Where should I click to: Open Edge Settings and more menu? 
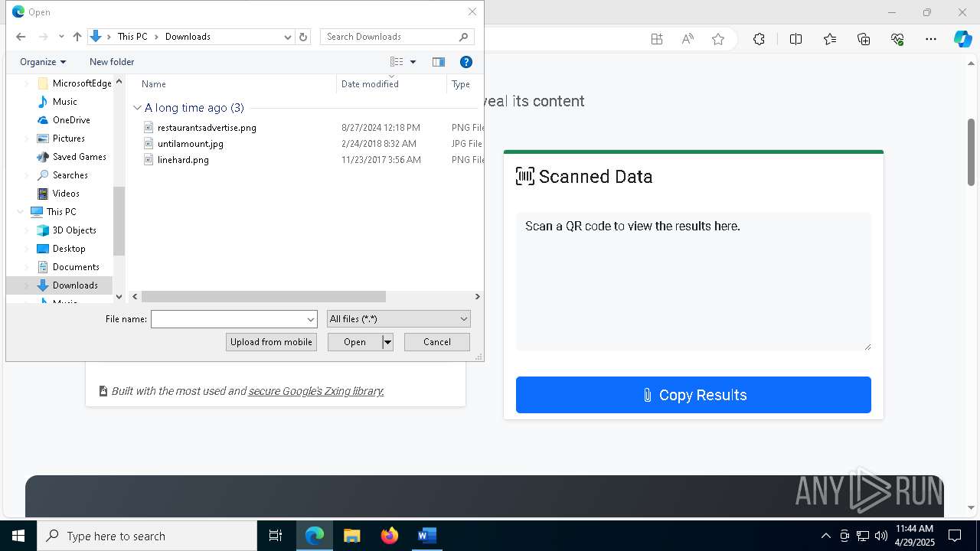[x=931, y=39]
